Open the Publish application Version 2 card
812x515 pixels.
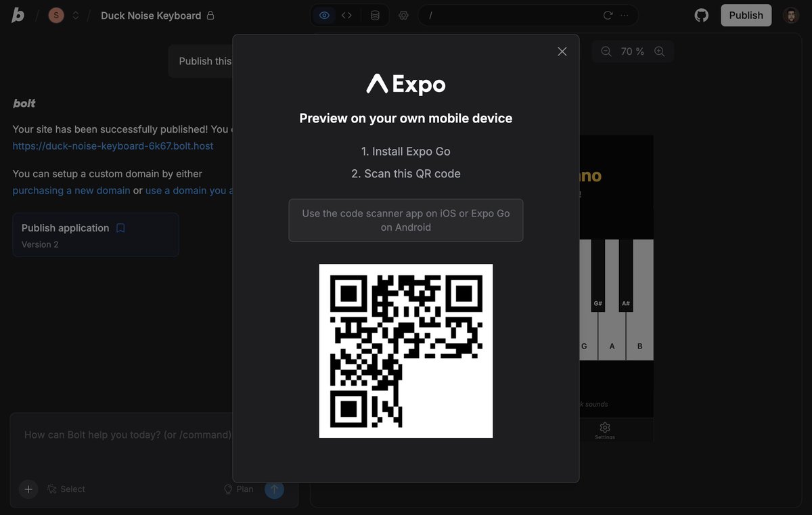[x=95, y=235]
